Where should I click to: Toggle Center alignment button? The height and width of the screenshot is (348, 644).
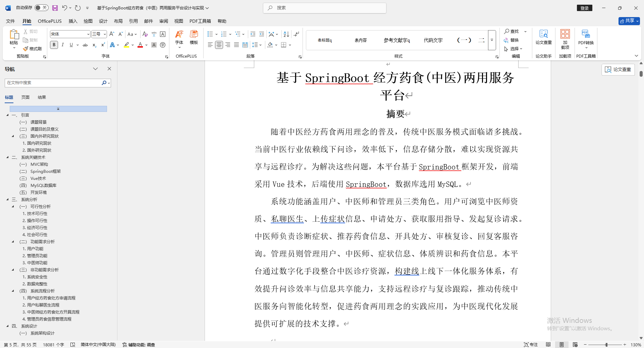[219, 45]
